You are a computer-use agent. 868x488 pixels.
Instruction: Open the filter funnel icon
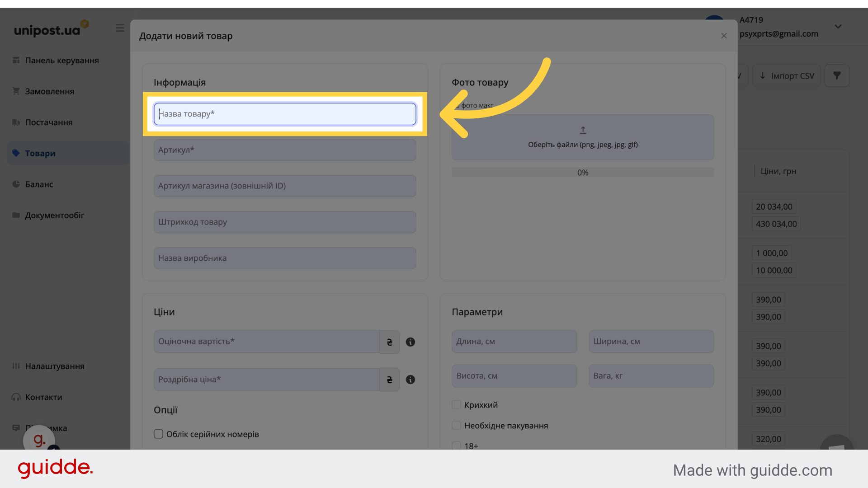[x=837, y=76]
